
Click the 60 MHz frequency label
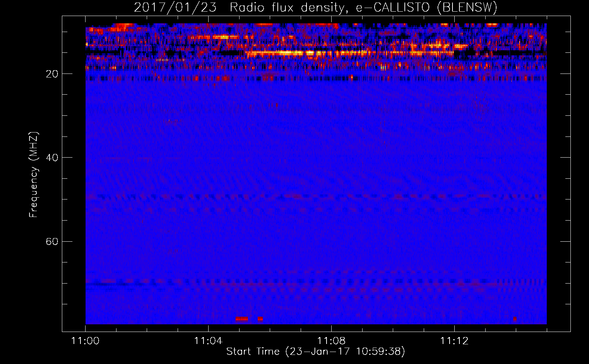52,241
